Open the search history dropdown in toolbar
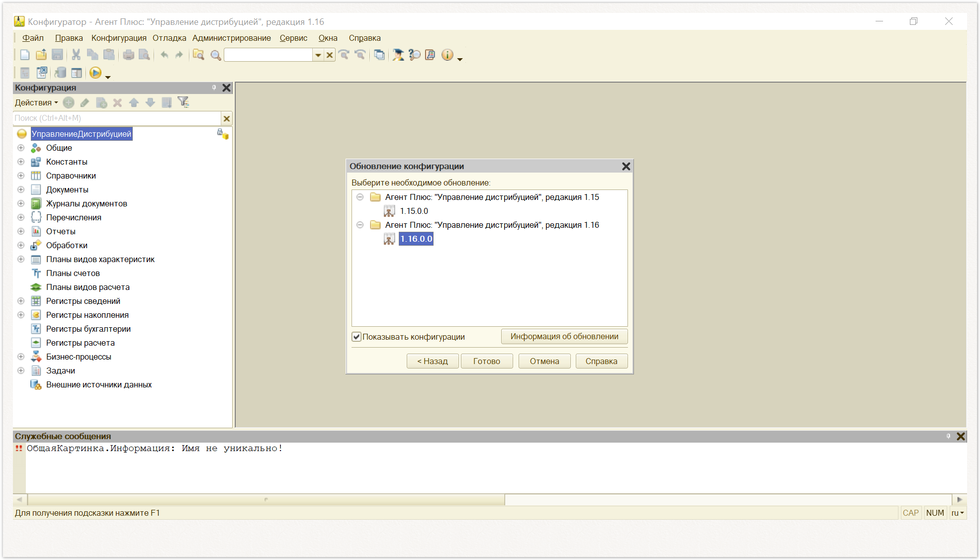 click(x=318, y=55)
